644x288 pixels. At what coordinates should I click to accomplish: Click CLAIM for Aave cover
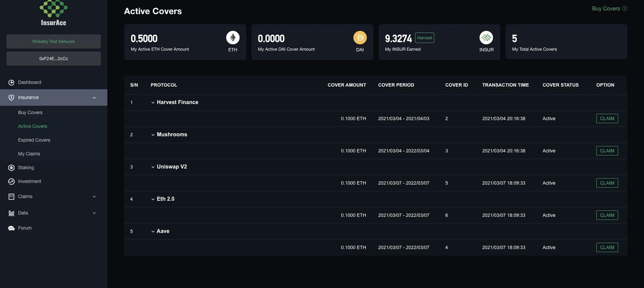click(607, 248)
